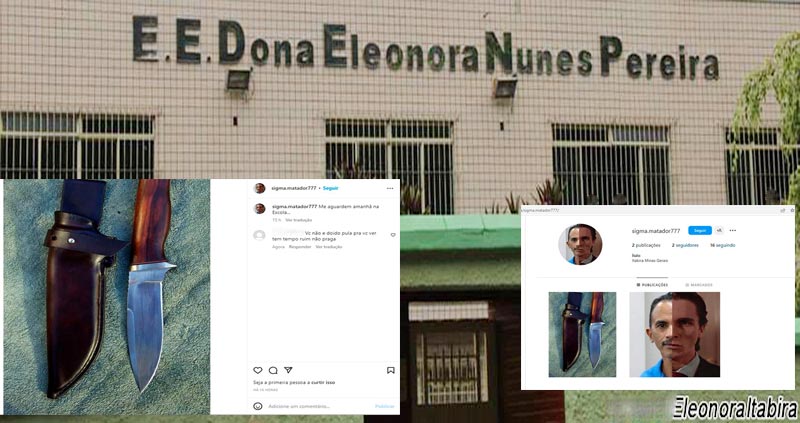Open the post's three-dot options menu
Screen dimensions: 800x423
click(390, 188)
